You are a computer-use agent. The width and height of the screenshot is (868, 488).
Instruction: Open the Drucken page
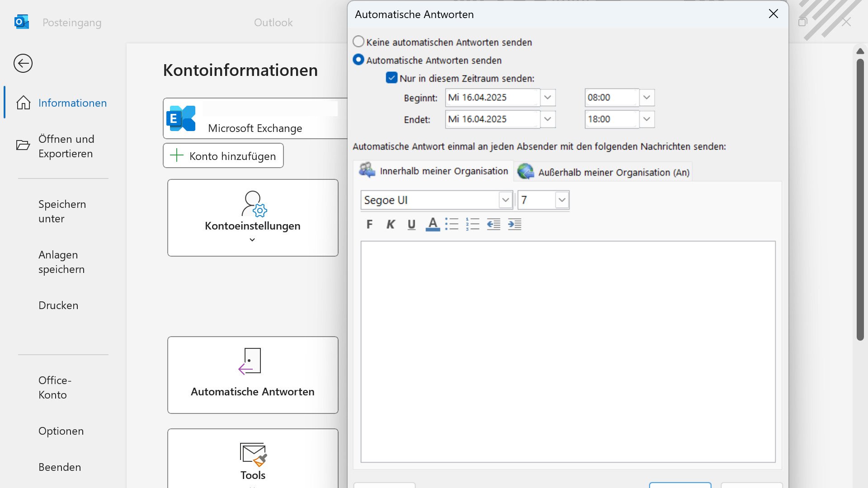(x=58, y=305)
